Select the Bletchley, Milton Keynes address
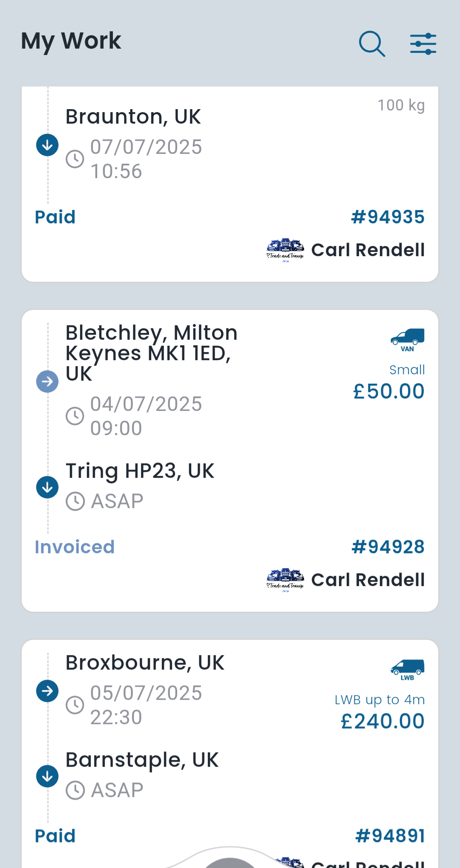This screenshot has width=460, height=868. 151,353
